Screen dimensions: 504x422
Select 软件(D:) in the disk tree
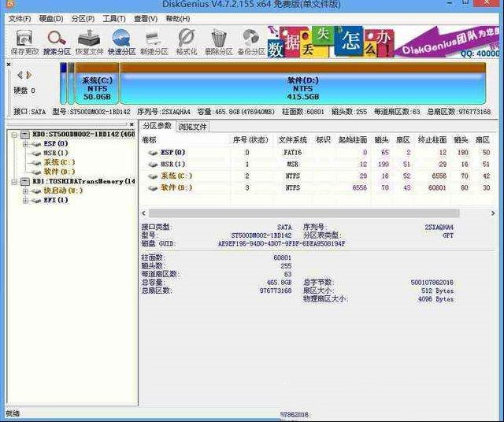point(60,172)
